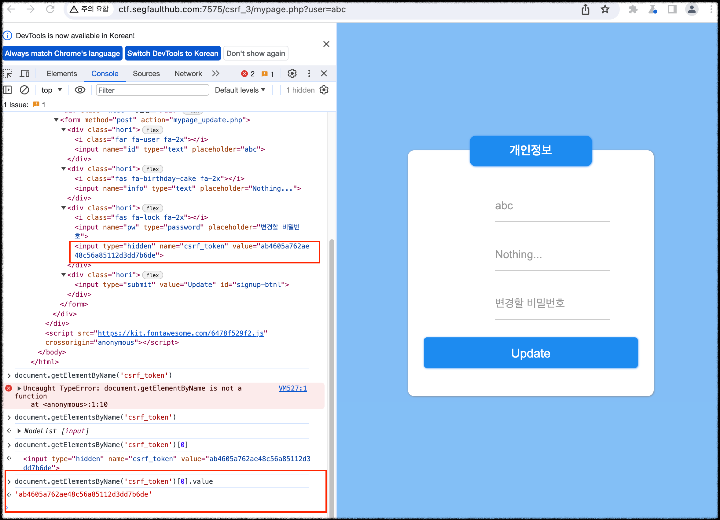720x520 pixels.
Task: Click the 개인정보 header label
Action: click(531, 150)
